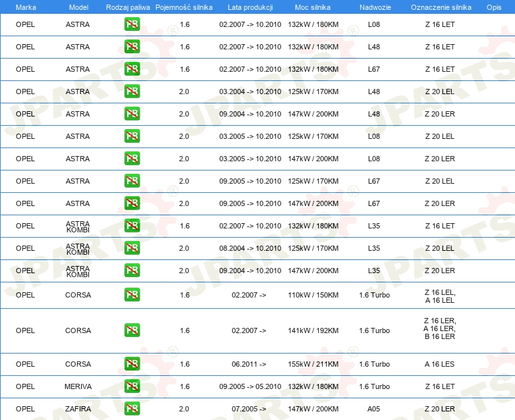Click CORSA model cell in the 141kW row
This screenshot has width=515, height=420.
click(x=78, y=330)
